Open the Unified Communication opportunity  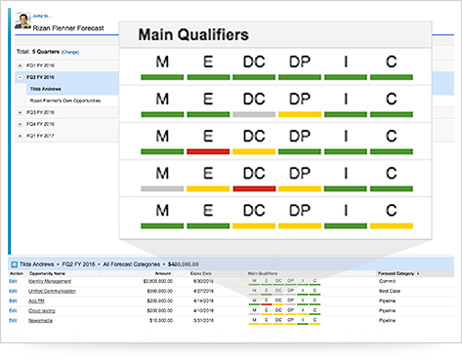click(52, 291)
